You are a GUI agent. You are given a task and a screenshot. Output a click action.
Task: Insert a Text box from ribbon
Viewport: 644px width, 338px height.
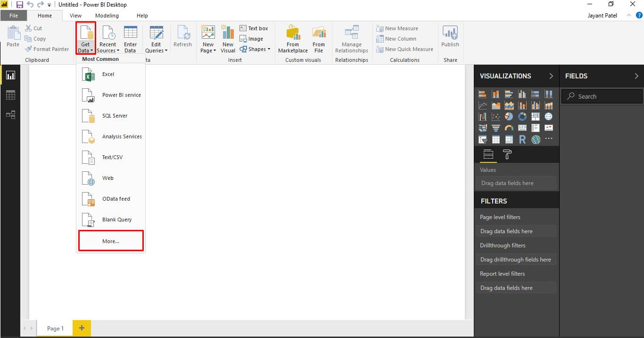254,28
